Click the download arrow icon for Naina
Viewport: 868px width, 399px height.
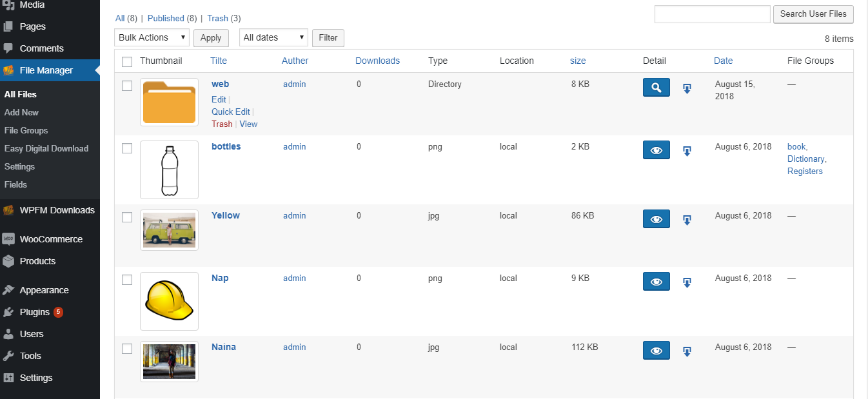pos(687,351)
